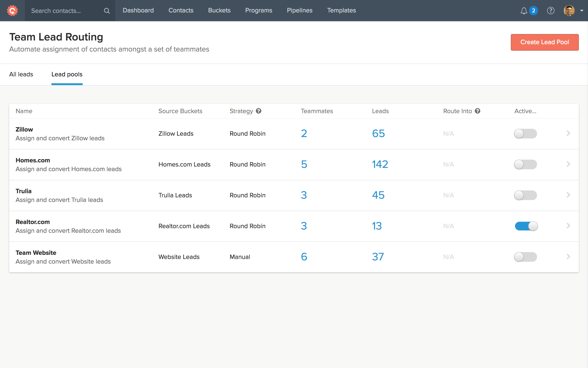Click the Manual strategy cell
Screen dimensions: 588x368
[240, 257]
